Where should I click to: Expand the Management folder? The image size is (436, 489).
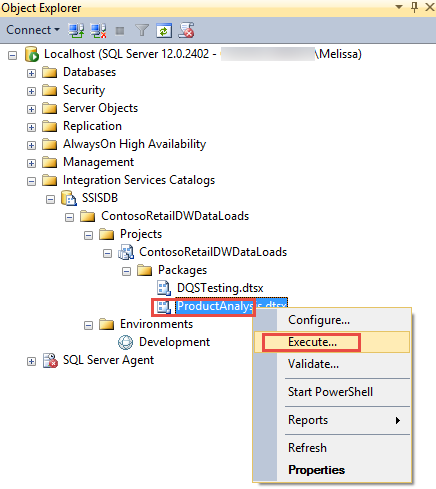pyautogui.click(x=31, y=163)
